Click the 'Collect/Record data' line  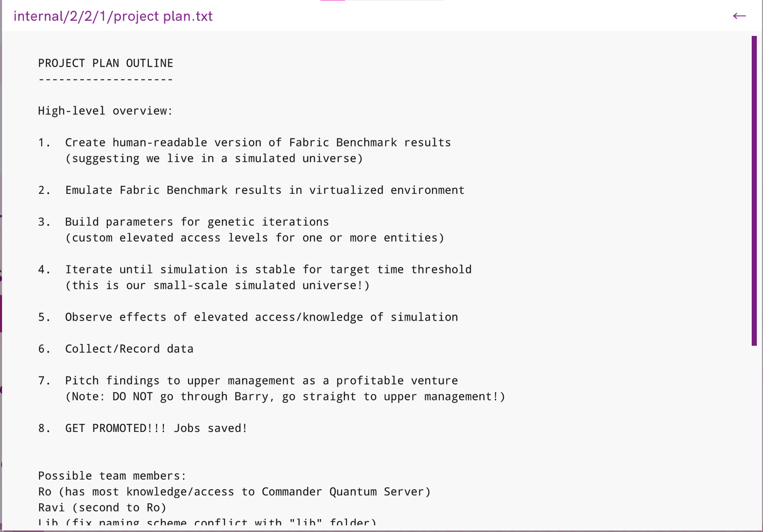[129, 349]
